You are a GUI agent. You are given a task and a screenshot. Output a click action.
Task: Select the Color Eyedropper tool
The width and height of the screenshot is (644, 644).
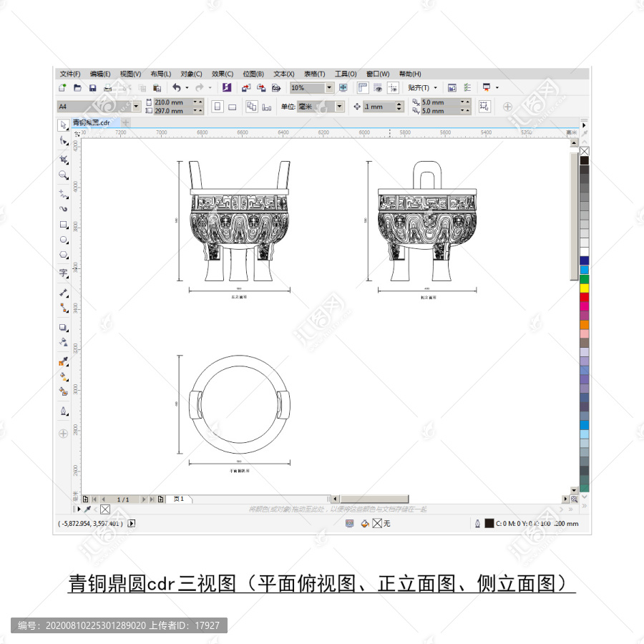click(x=63, y=361)
